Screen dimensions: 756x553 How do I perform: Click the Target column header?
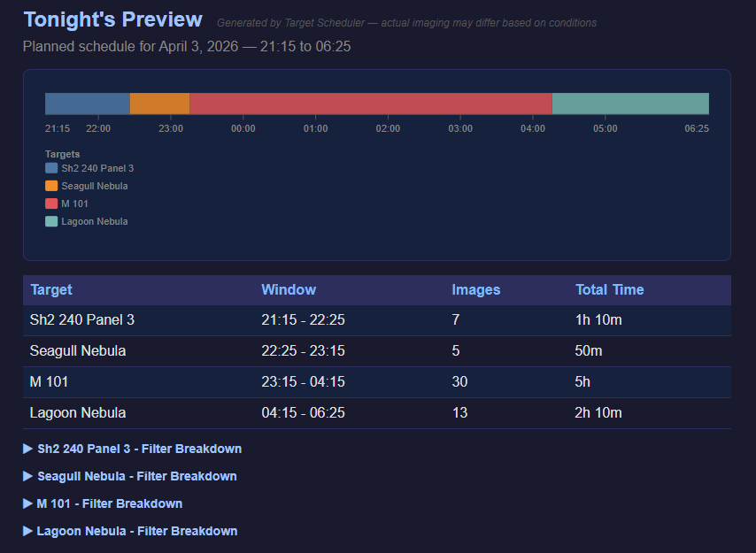tap(51, 289)
